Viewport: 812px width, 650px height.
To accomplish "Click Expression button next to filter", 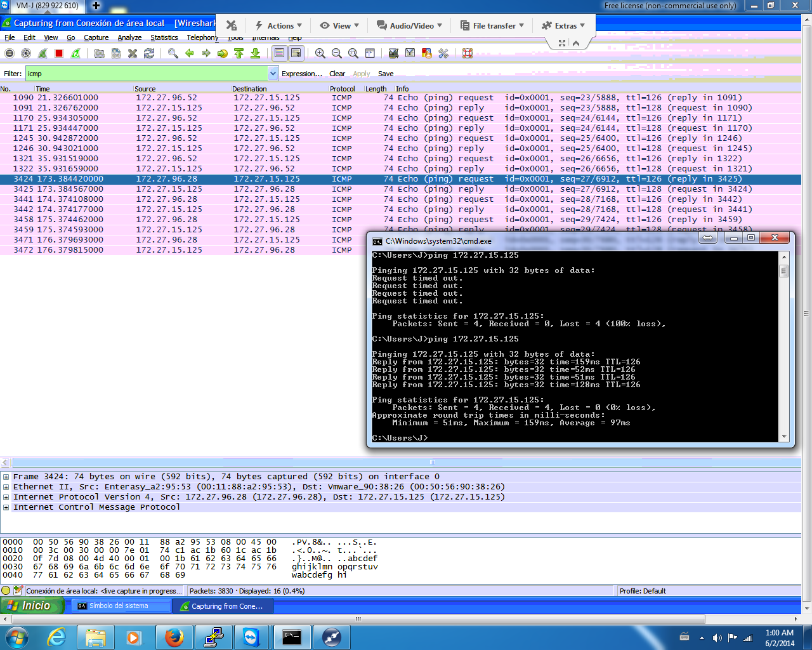I will click(x=302, y=74).
